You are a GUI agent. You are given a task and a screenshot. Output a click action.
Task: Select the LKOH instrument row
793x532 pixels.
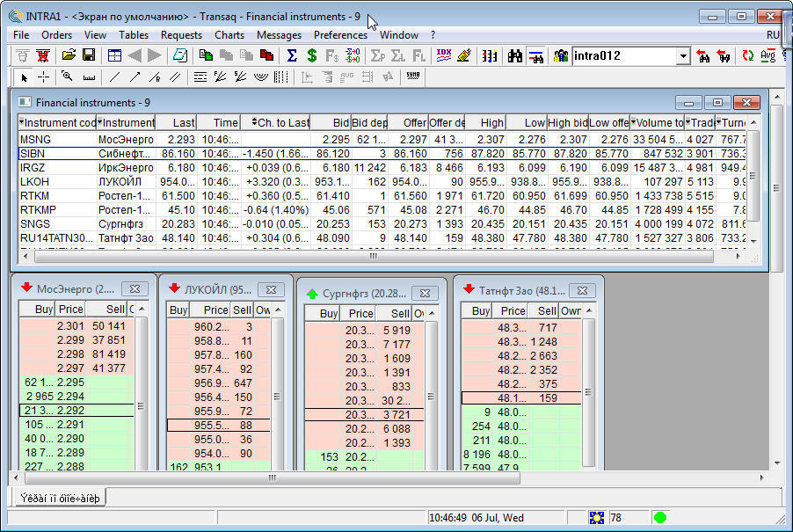click(35, 181)
